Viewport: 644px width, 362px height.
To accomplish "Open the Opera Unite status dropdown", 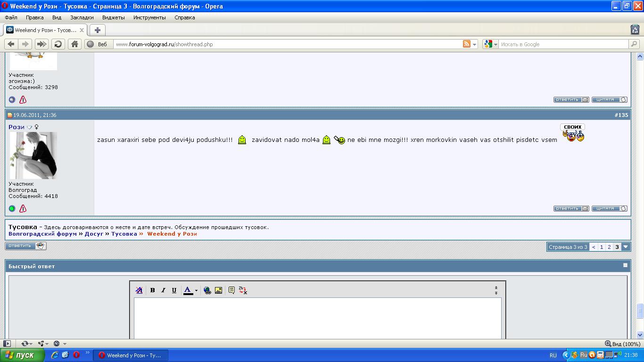I will click(x=43, y=344).
